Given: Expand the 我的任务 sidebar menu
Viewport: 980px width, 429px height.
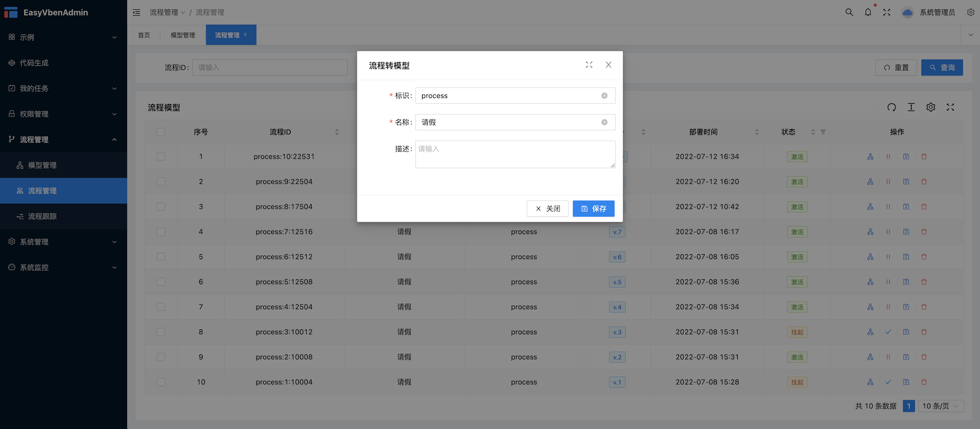Looking at the screenshot, I should 63,88.
